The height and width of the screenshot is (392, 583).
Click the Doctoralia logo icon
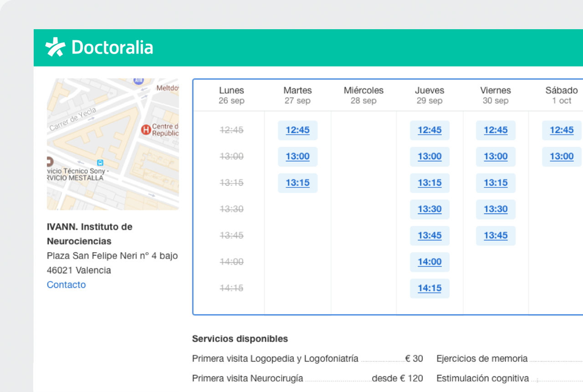[x=54, y=47]
